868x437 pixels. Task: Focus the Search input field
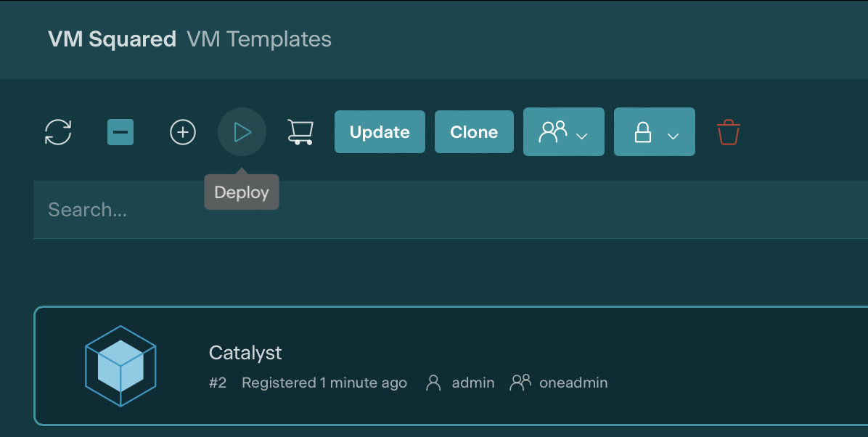click(x=435, y=210)
